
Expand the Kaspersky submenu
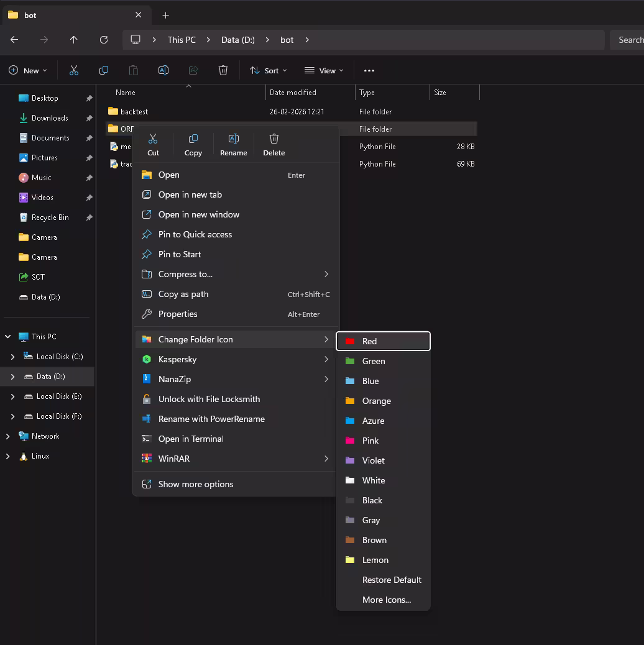click(x=236, y=359)
